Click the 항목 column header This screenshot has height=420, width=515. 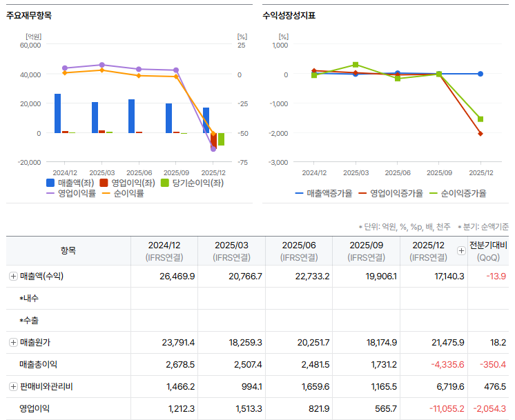click(68, 251)
